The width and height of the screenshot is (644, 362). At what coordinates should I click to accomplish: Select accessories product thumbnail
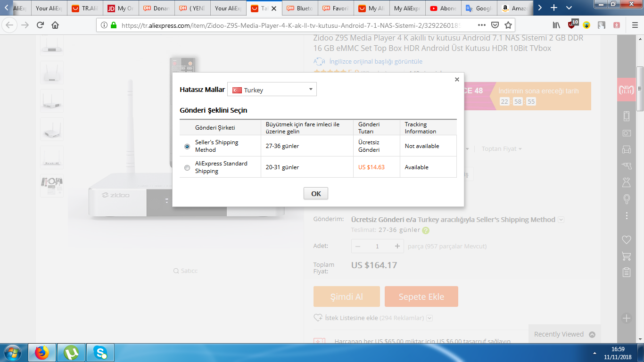(x=52, y=186)
